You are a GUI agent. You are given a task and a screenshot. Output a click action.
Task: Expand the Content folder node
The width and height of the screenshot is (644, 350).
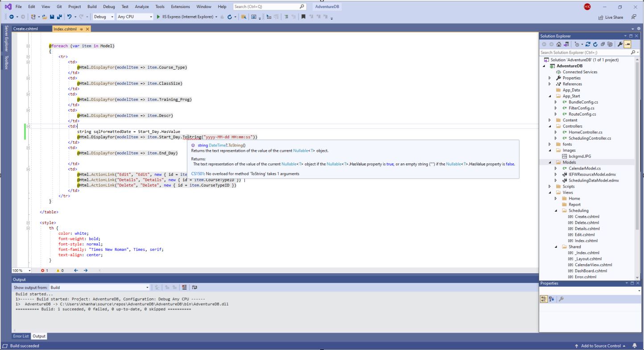pyautogui.click(x=550, y=120)
